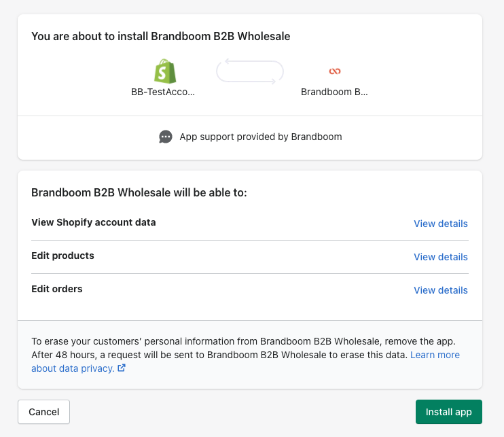Viewport: 504px width, 437px height.
Task: Click the You are about to install heading
Action: [161, 36]
